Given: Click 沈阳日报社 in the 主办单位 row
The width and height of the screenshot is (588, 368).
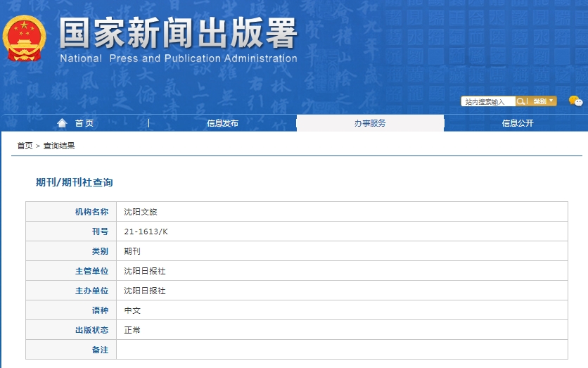Looking at the screenshot, I should coord(145,291).
